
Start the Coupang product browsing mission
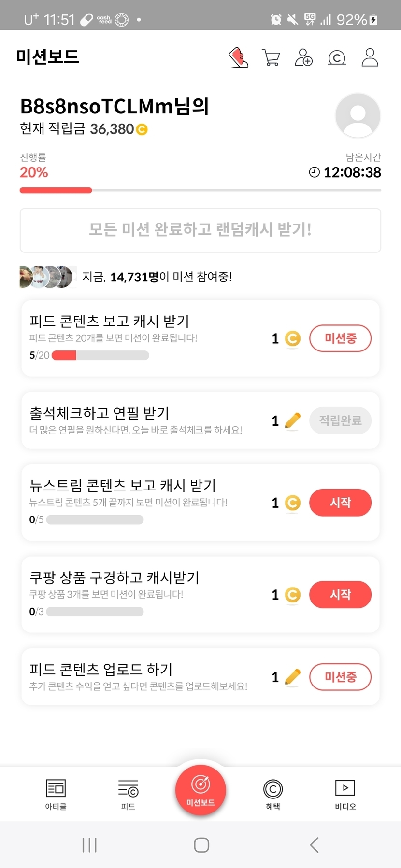click(x=340, y=594)
